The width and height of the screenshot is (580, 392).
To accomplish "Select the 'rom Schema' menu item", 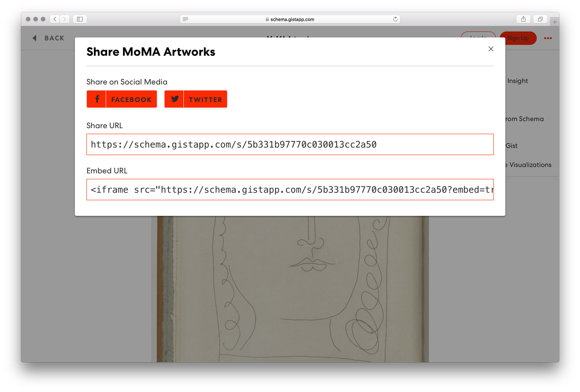I will point(525,119).
